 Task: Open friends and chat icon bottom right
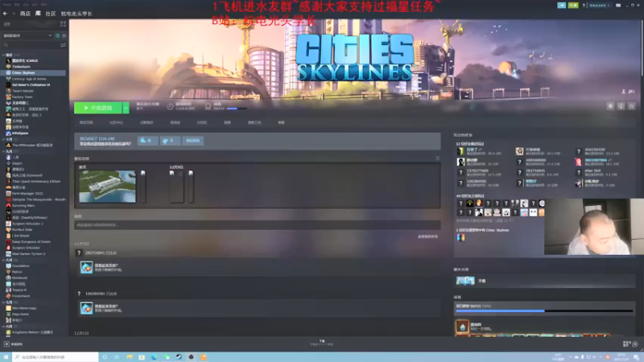[x=635, y=344]
